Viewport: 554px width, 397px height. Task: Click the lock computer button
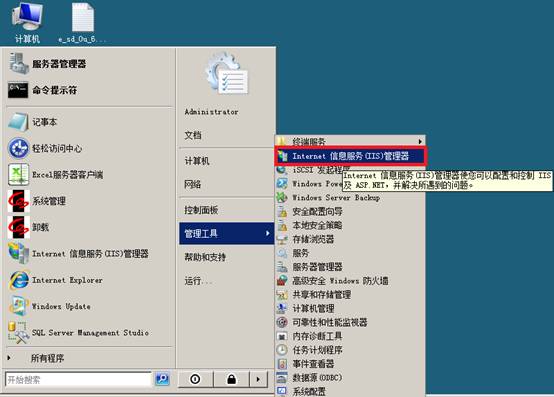pos(231,379)
